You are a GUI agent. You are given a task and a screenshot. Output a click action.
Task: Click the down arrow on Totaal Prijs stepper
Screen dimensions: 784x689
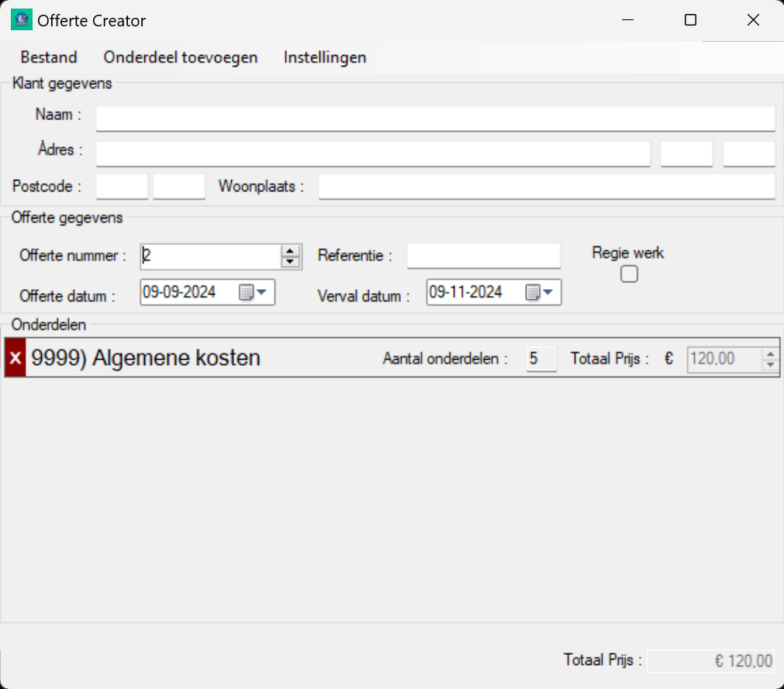pyautogui.click(x=769, y=363)
